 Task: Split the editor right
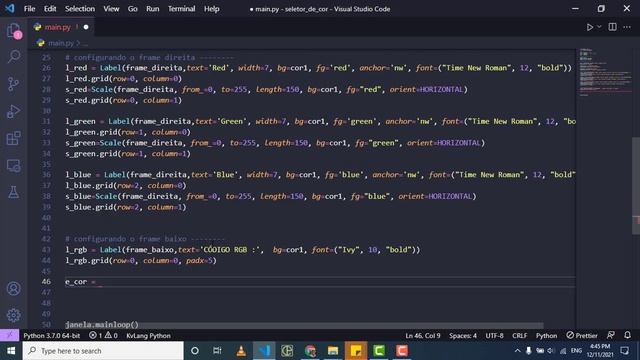coord(612,27)
